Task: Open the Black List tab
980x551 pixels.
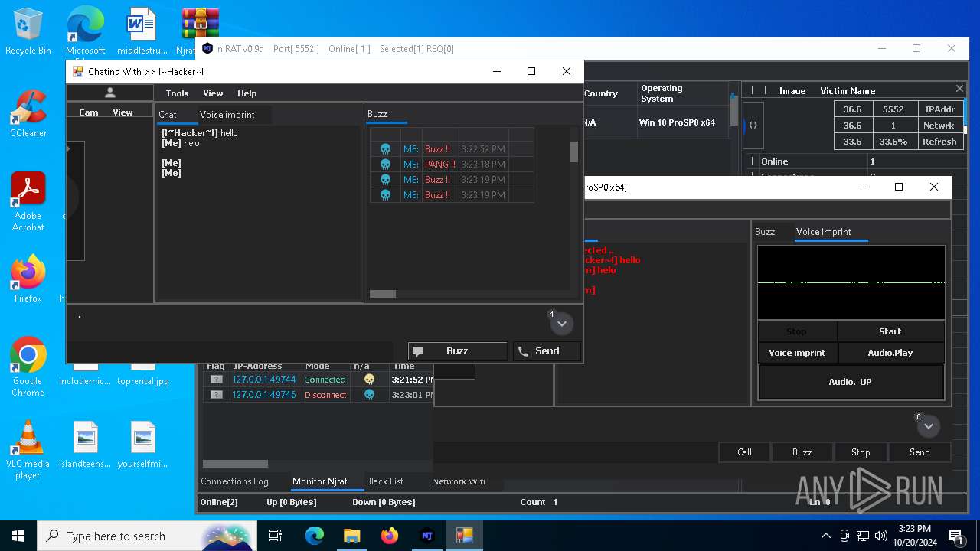Action: point(384,481)
